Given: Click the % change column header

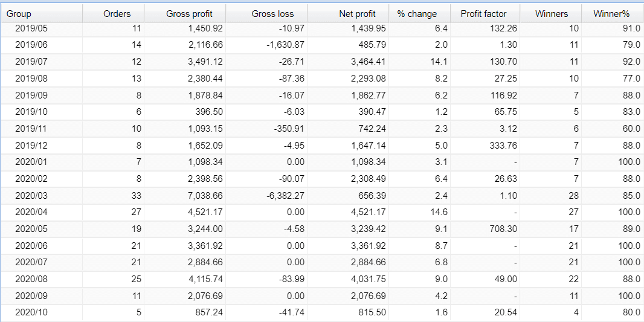Looking at the screenshot, I should click(x=417, y=13).
